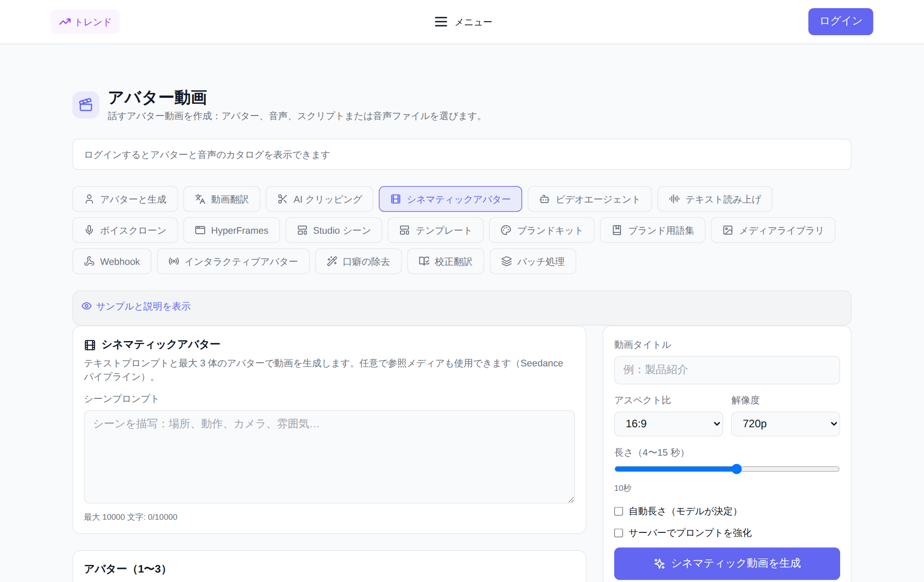
Task: Click シネマティック動画を生成 button
Action: [727, 564]
